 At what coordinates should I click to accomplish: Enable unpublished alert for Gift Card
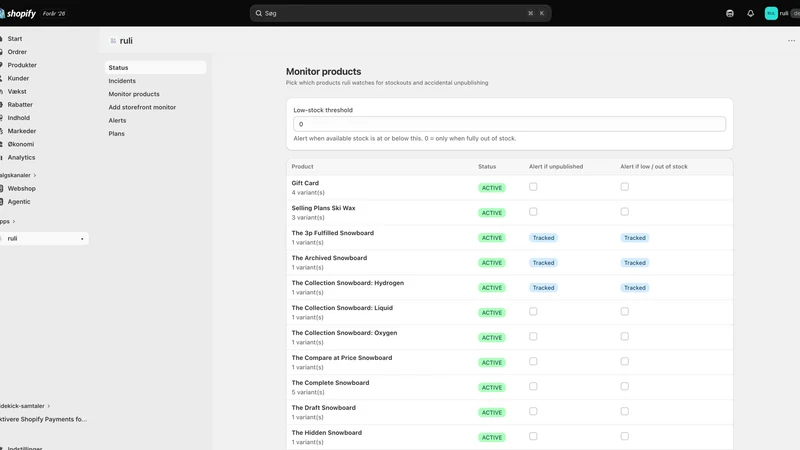(x=533, y=187)
